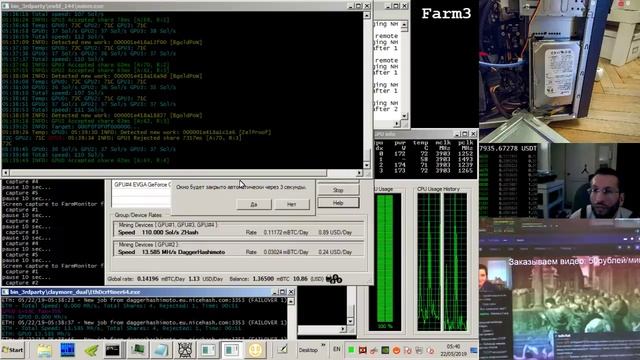Click miner console scrollbar up arrow
Viewport: 640px width, 360px height.
pos(367,16)
